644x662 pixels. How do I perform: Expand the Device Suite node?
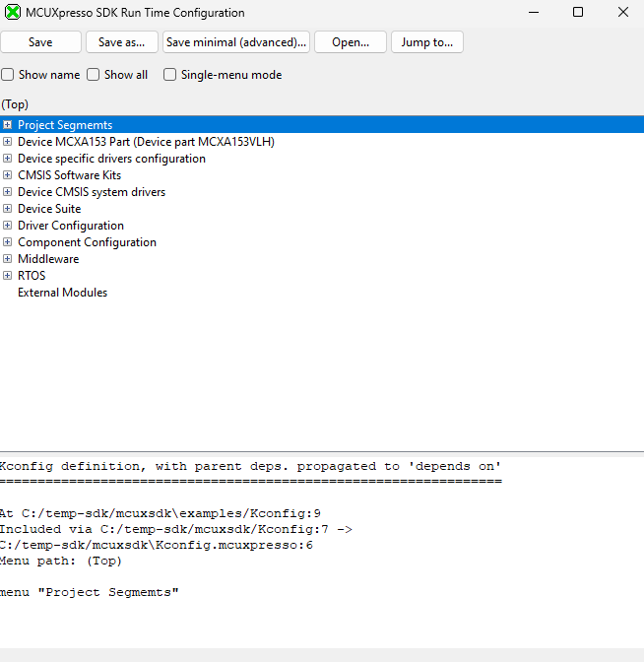(7, 209)
